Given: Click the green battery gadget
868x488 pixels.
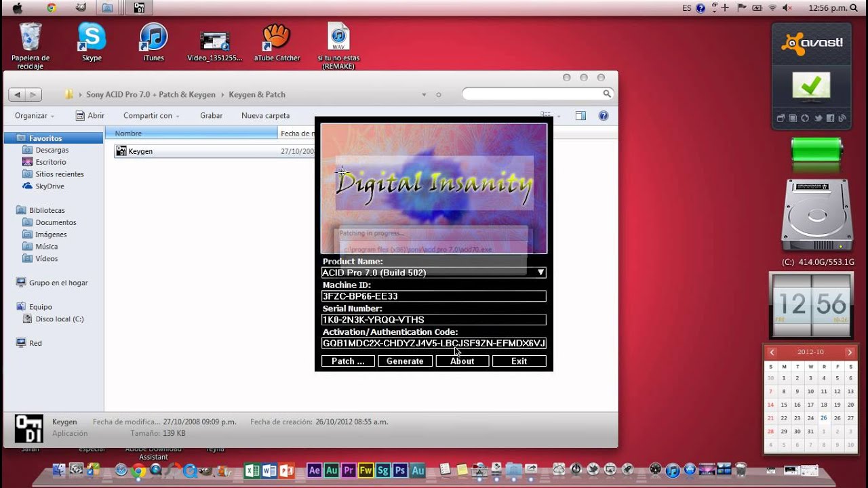Looking at the screenshot, I should tap(817, 150).
